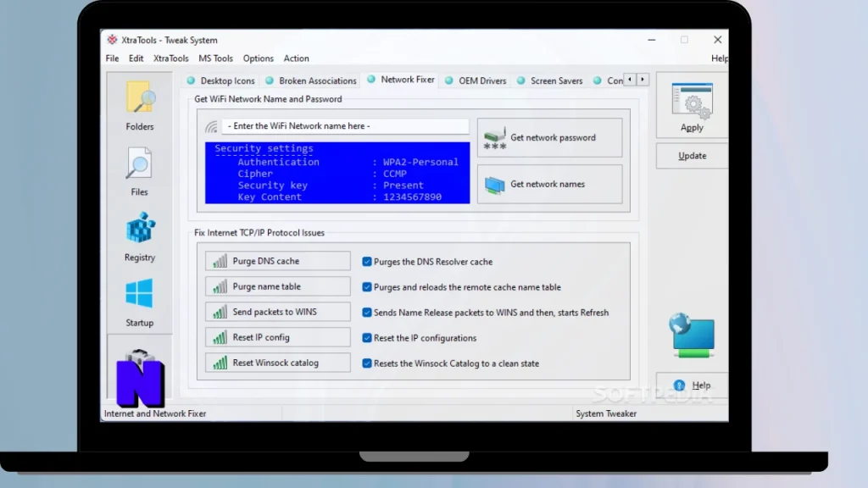Image resolution: width=868 pixels, height=488 pixels.
Task: Switch to the Desktop Icons tab
Action: coord(221,80)
